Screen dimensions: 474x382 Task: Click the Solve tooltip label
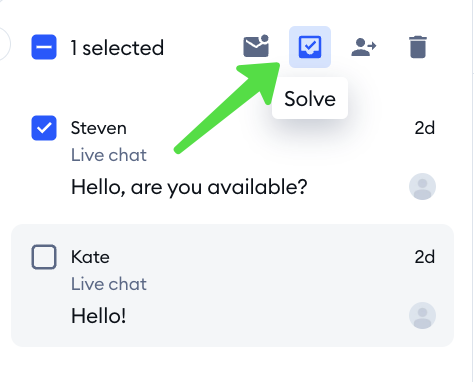(x=310, y=99)
